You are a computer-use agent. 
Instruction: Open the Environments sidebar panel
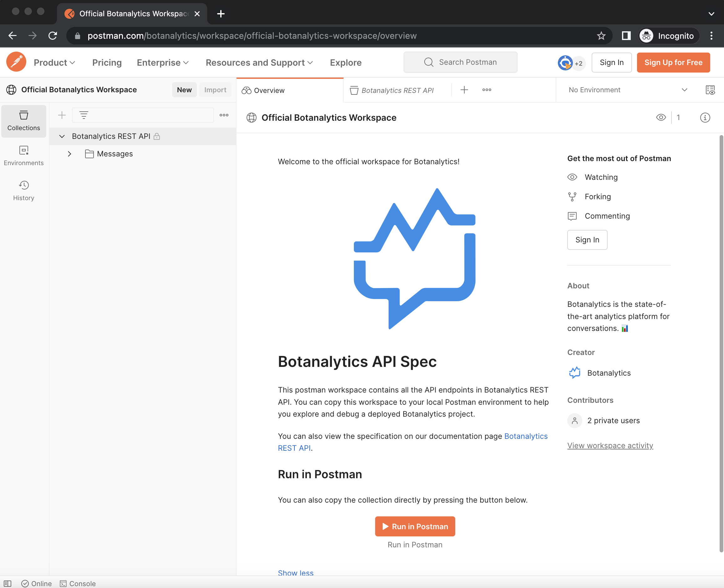(x=24, y=156)
